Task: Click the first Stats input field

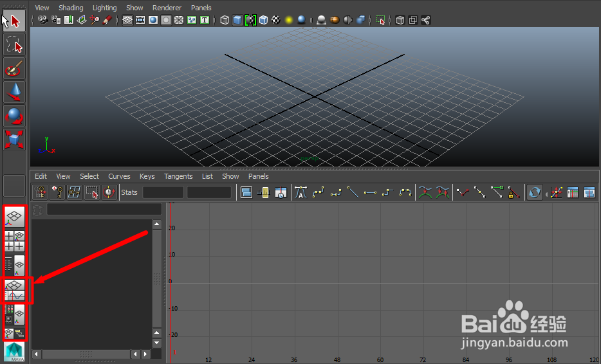Action: (x=163, y=192)
